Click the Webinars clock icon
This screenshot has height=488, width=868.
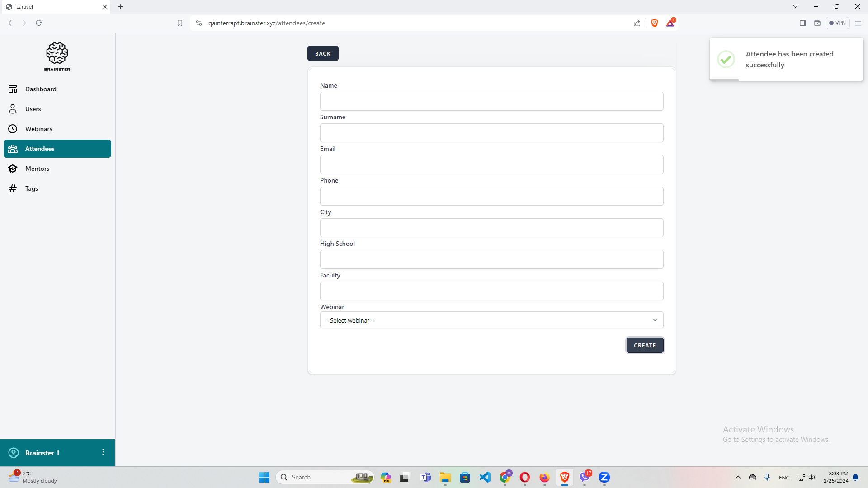(13, 129)
